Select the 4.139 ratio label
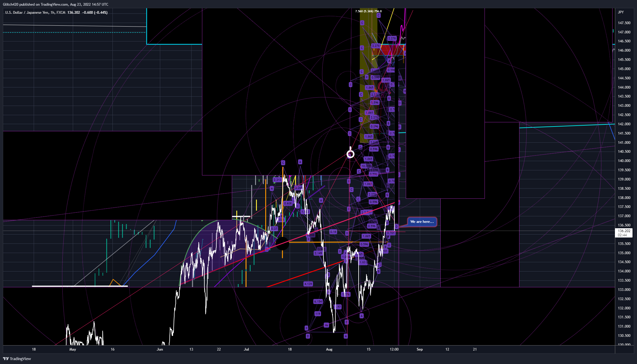Screen dimensions: 637x364 (308, 284)
